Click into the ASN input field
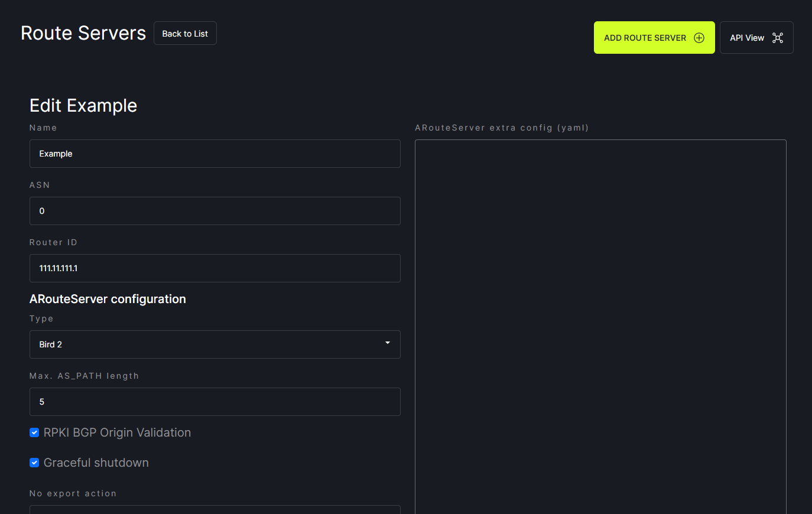 pyautogui.click(x=215, y=211)
